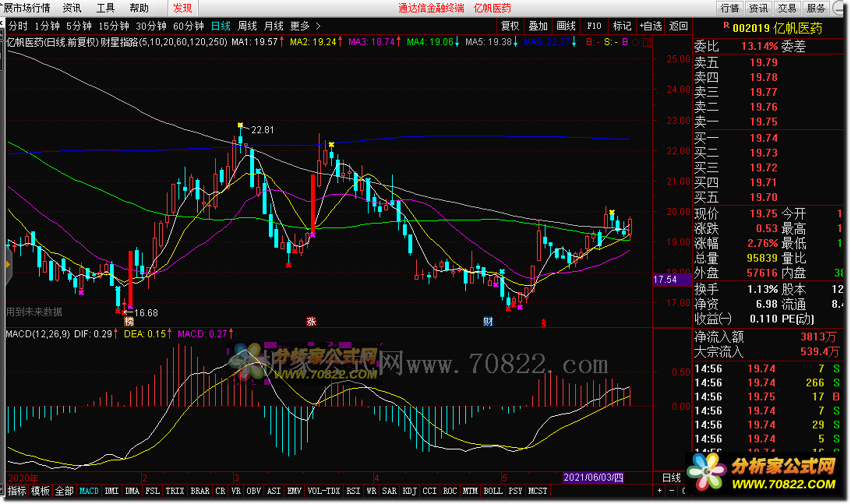Switch sub-chart to BRAR indicator

(x=200, y=491)
